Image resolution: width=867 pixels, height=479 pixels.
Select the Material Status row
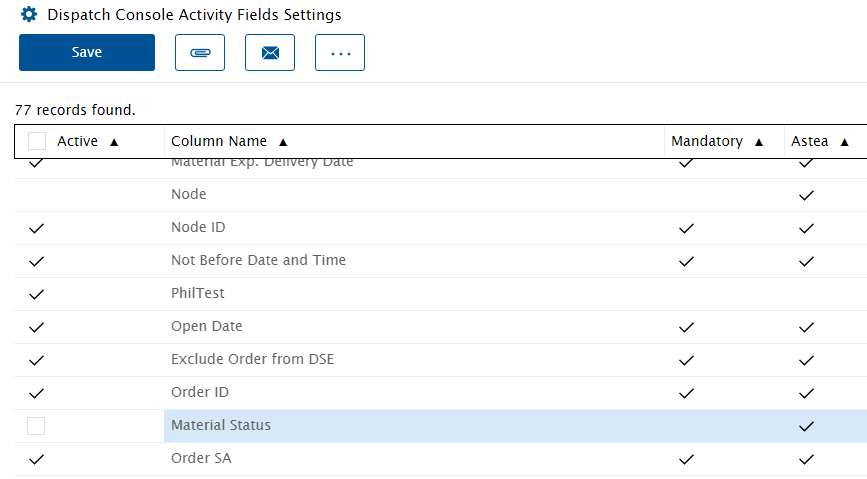point(441,426)
